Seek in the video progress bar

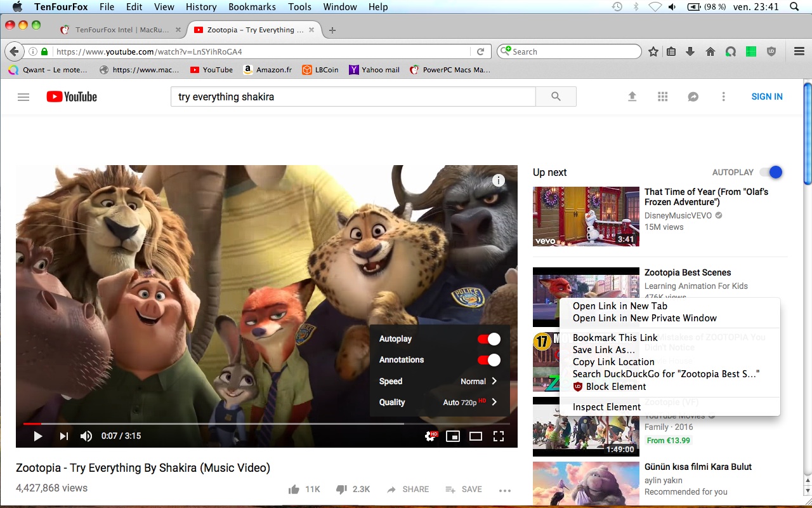pos(266,424)
